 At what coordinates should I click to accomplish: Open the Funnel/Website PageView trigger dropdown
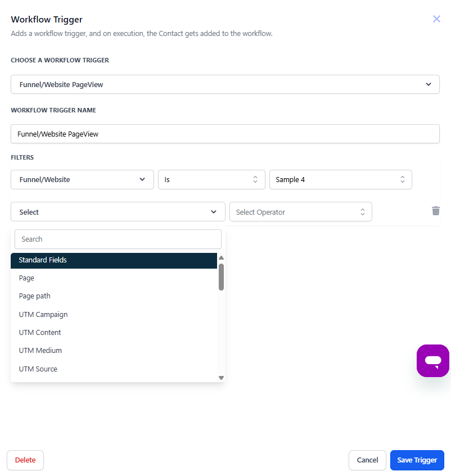225,84
